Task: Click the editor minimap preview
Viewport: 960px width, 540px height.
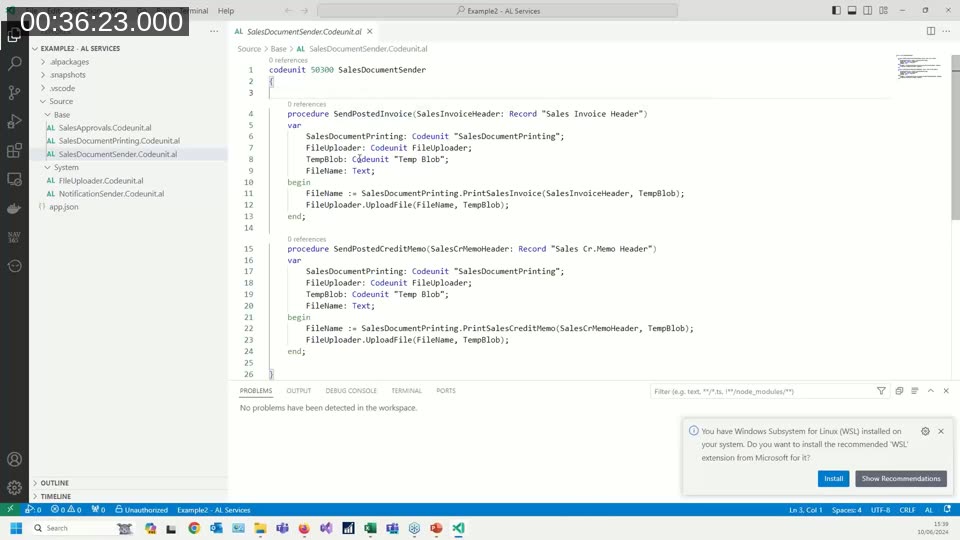Action: [x=918, y=67]
